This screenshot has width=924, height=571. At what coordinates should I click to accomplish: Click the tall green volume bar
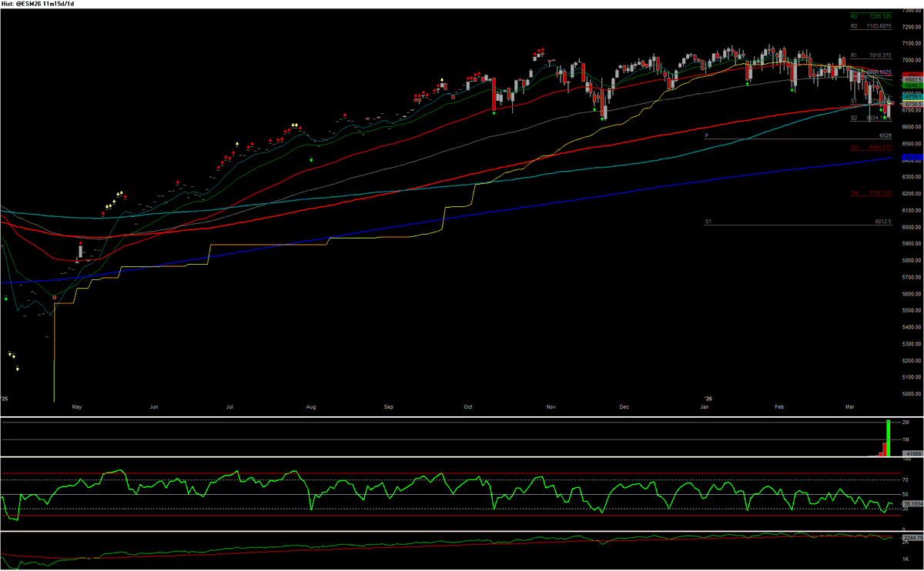(x=889, y=438)
